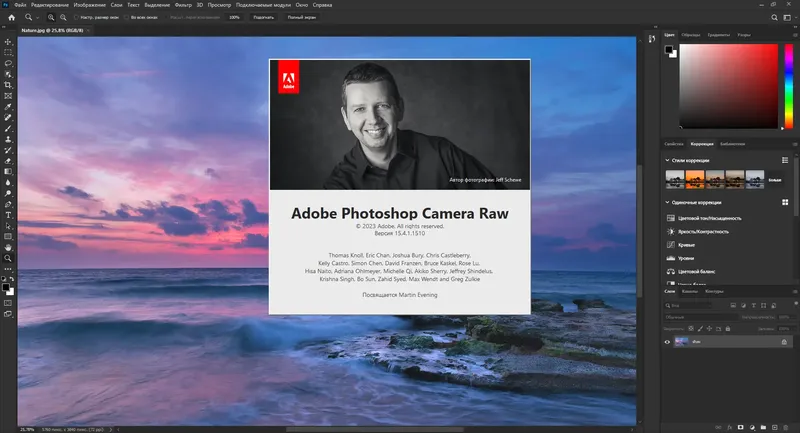Toggle the 'Во всех окнах' checkbox
The image size is (800, 433).
(126, 18)
